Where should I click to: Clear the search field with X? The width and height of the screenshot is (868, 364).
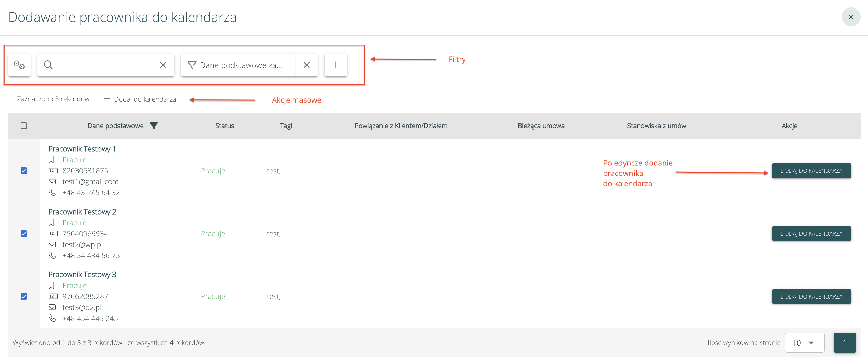tap(163, 65)
